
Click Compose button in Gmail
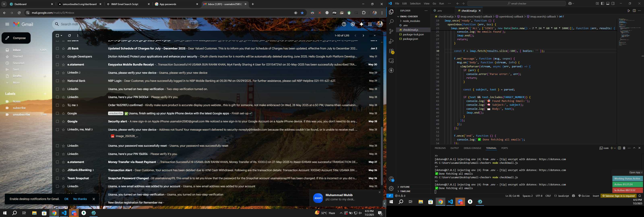pos(16,38)
